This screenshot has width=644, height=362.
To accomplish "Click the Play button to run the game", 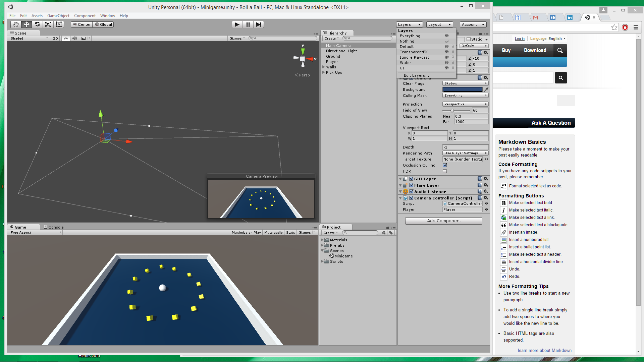I will coord(236,24).
